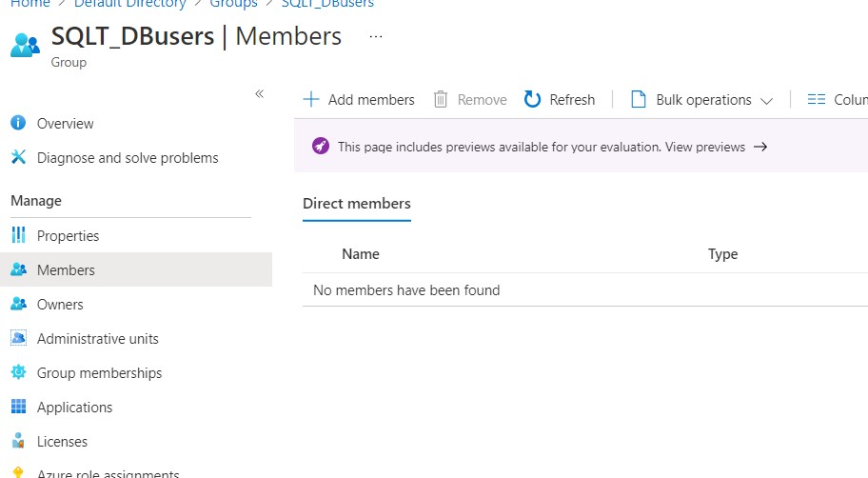Screen dimensions: 868x478
Task: Click the Members people icon
Action: coord(18,269)
